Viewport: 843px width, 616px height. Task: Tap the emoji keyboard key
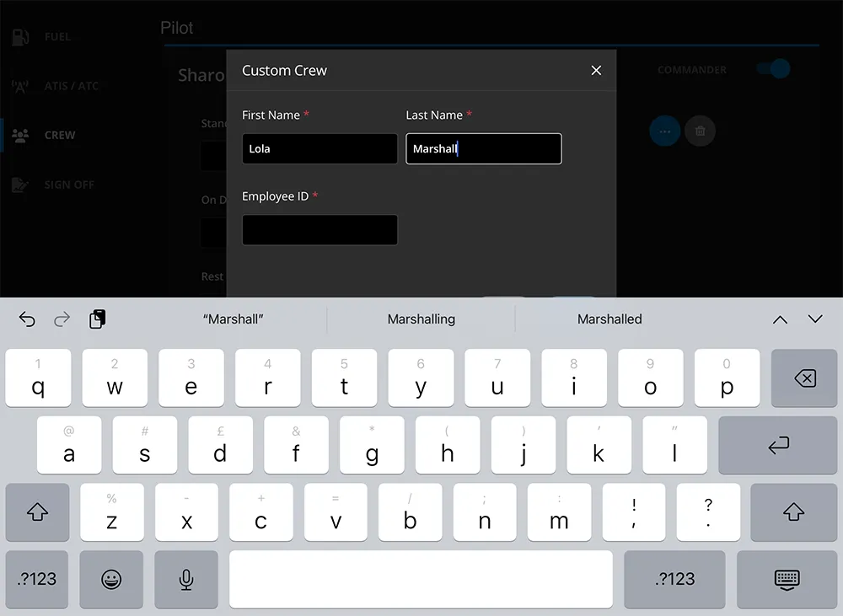tap(111, 580)
